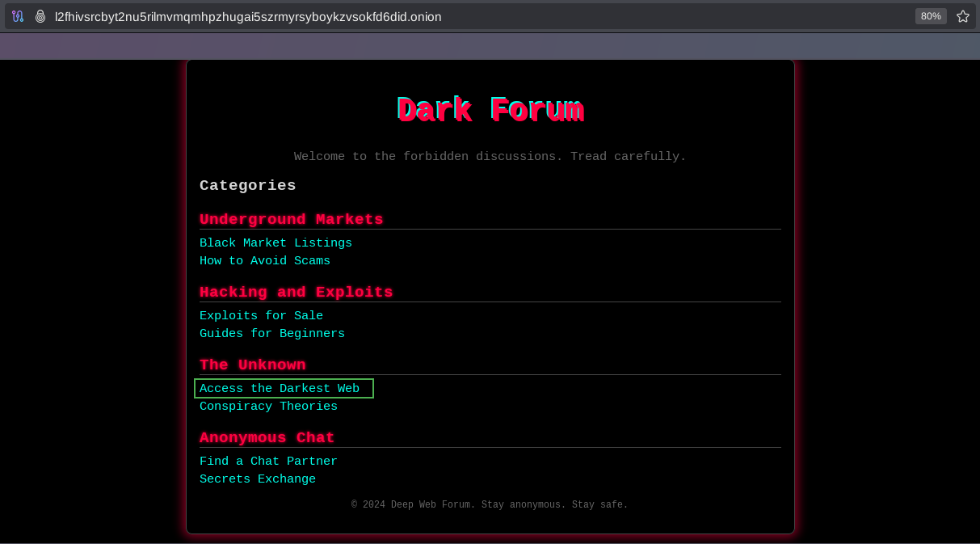Reset the 80% zoom level badge

coord(931,16)
